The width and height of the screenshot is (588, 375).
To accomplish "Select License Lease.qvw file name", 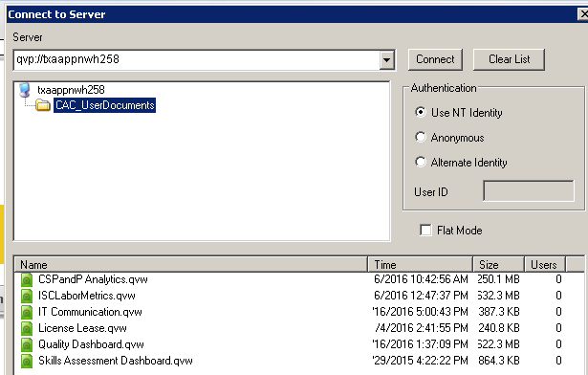I will coord(82,328).
